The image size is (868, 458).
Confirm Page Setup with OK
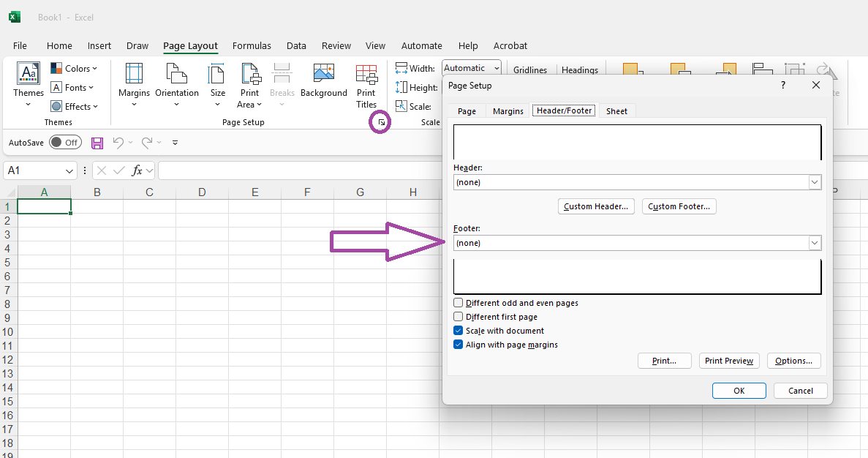(739, 391)
